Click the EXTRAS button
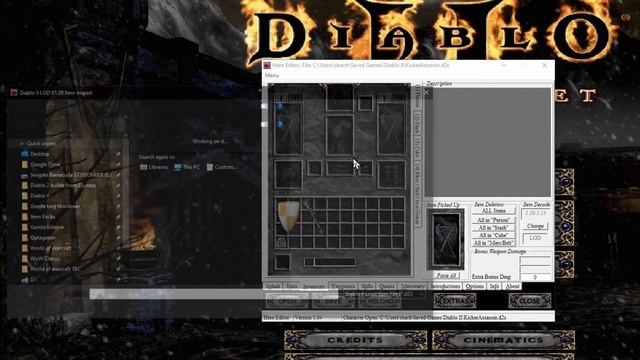The height and width of the screenshot is (360, 640). pos(455,301)
